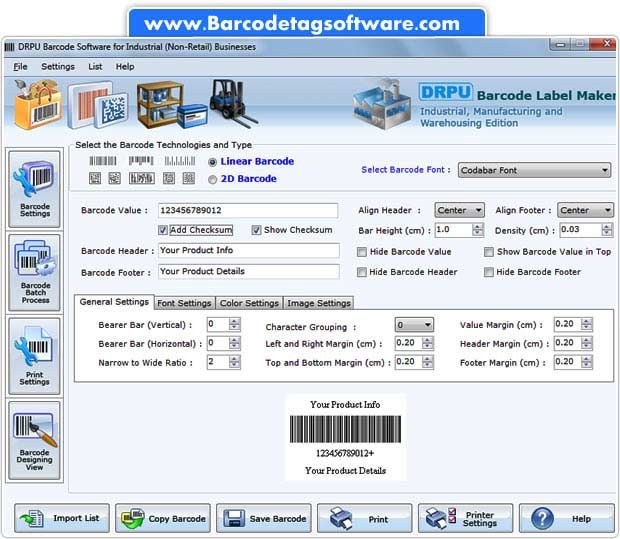The height and width of the screenshot is (539, 620).
Task: Click the third linear barcode sample icon
Action: click(180, 161)
